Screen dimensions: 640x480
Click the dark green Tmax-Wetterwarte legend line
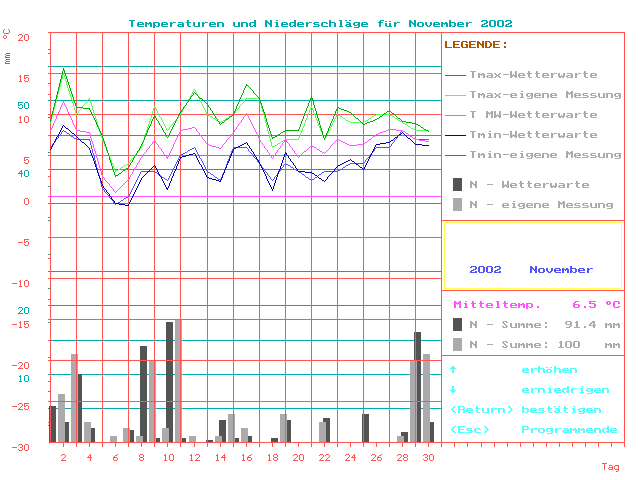pos(456,75)
